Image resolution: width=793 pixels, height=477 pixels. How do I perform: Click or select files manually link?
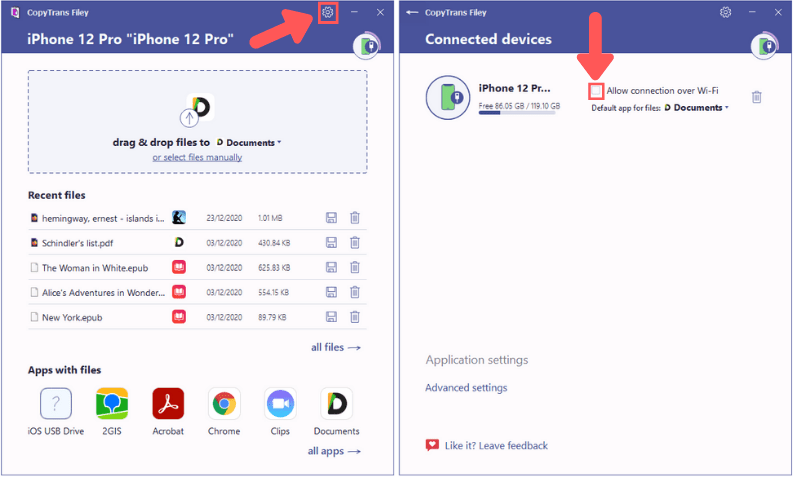(197, 157)
